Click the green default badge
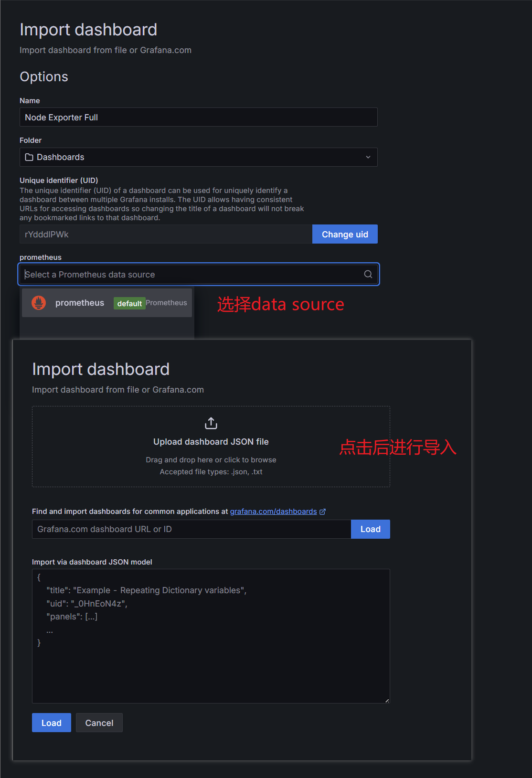 click(129, 303)
